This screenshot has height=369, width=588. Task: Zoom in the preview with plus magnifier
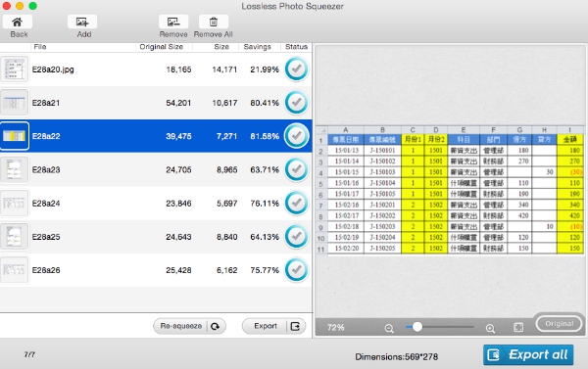coord(490,329)
